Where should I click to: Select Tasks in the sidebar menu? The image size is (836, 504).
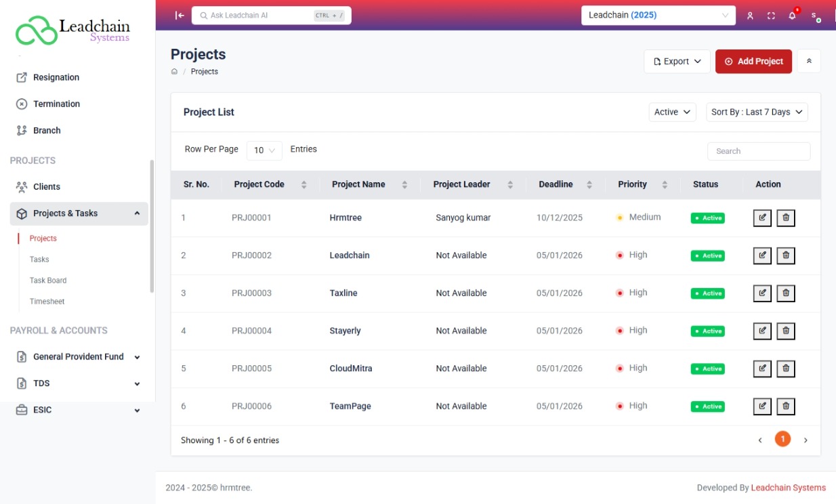point(39,259)
